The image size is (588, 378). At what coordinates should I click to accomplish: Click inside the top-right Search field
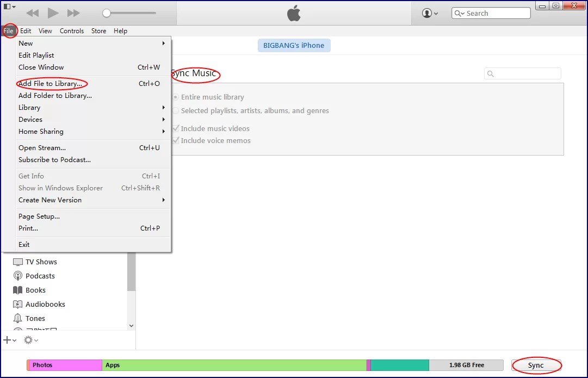pyautogui.click(x=495, y=13)
